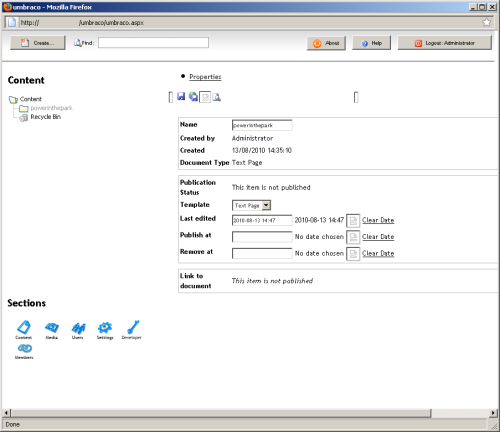Click the Save and publish globe icon
This screenshot has height=432, width=500.
tap(193, 97)
